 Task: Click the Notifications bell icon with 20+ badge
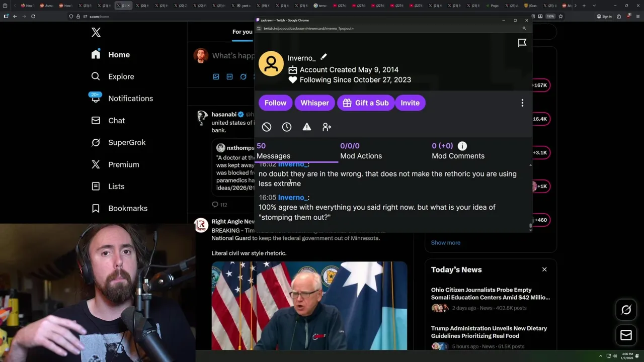click(96, 98)
